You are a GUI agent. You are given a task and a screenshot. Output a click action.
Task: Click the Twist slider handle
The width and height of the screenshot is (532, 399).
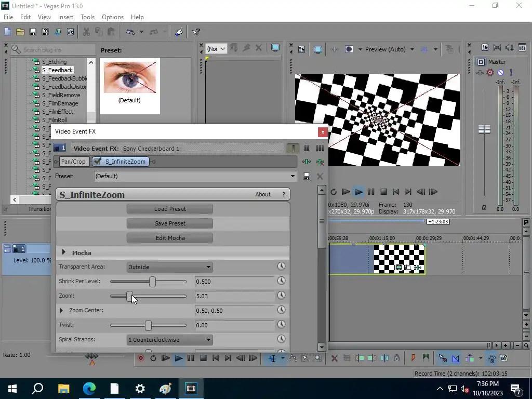point(148,325)
